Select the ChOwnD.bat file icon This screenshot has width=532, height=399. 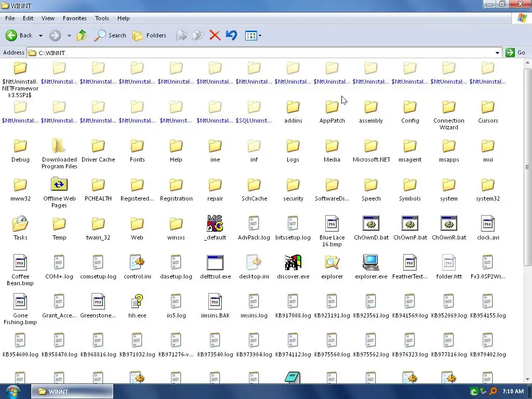(x=371, y=223)
